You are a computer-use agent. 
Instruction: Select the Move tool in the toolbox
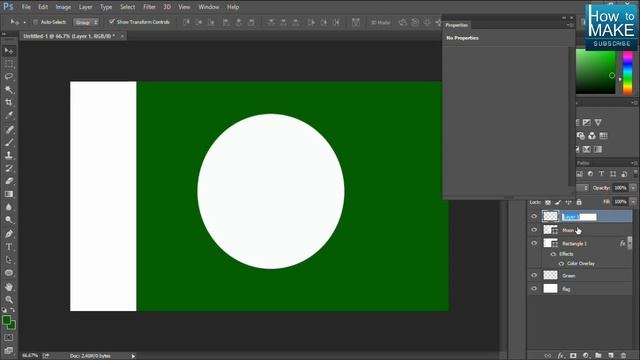(9, 51)
